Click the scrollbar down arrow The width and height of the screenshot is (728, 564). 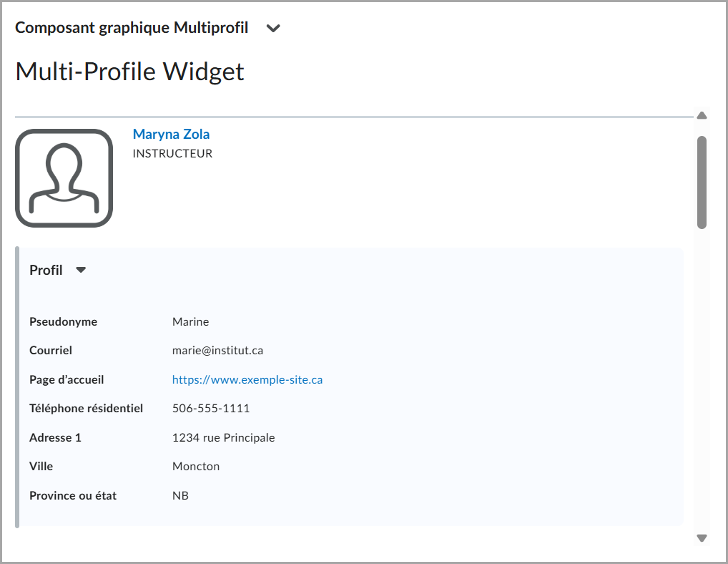click(702, 538)
